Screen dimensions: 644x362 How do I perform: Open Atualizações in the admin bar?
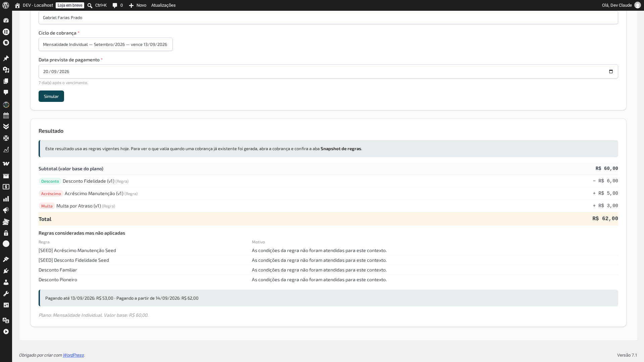[163, 5]
